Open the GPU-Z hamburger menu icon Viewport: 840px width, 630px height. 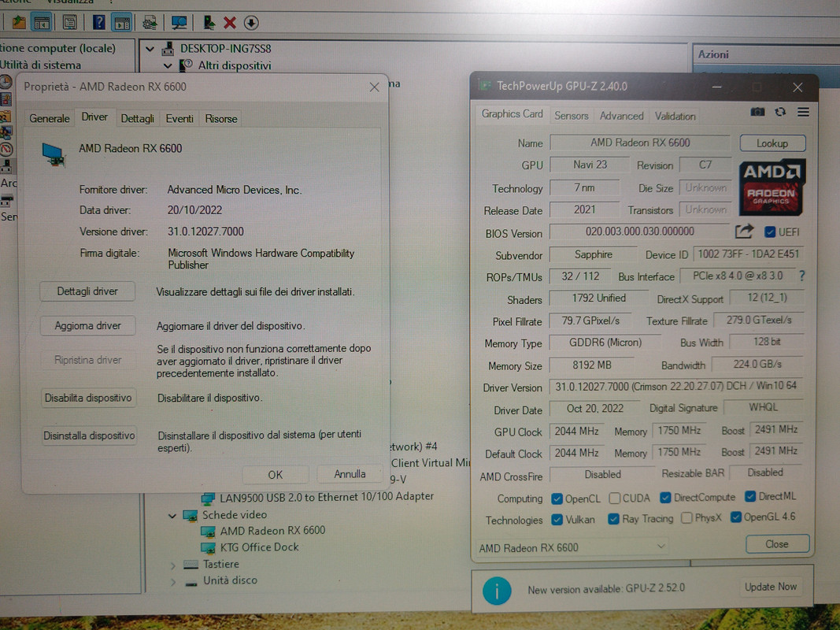tap(803, 111)
